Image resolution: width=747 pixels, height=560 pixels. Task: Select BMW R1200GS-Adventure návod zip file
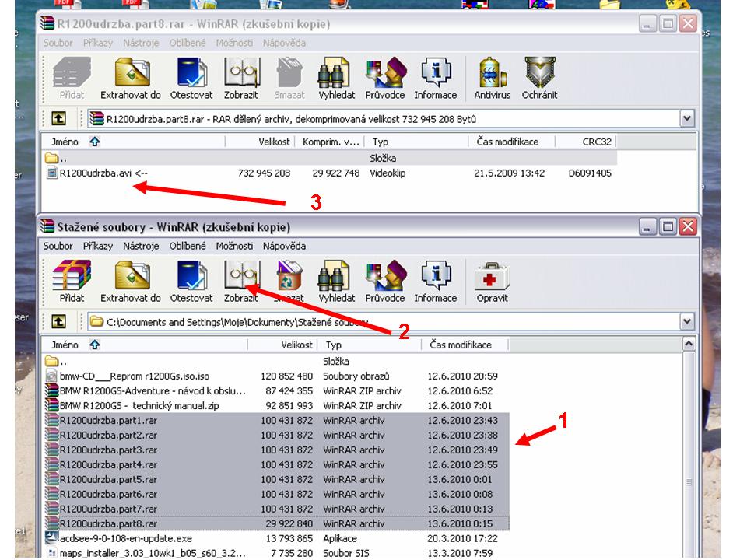[x=276, y=391]
